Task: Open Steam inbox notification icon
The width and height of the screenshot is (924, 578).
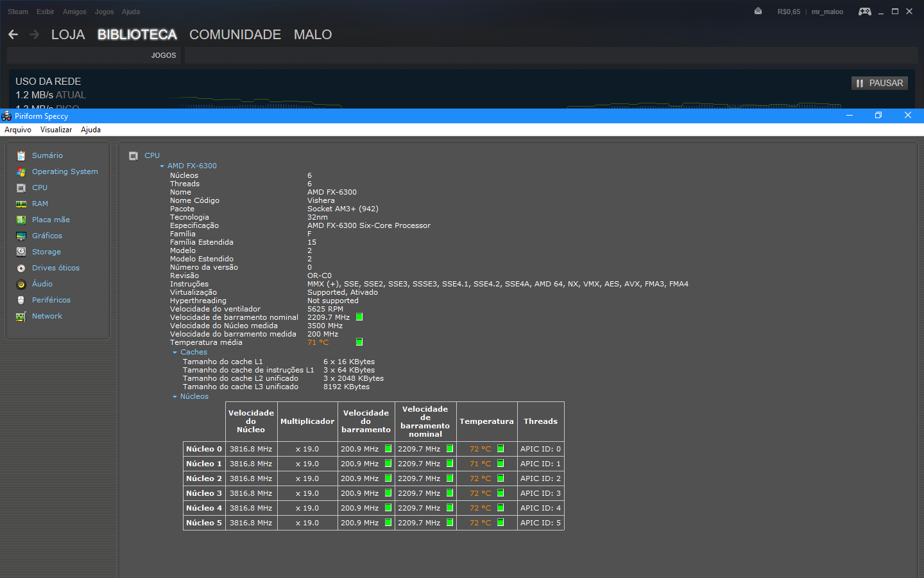Action: pyautogui.click(x=758, y=11)
